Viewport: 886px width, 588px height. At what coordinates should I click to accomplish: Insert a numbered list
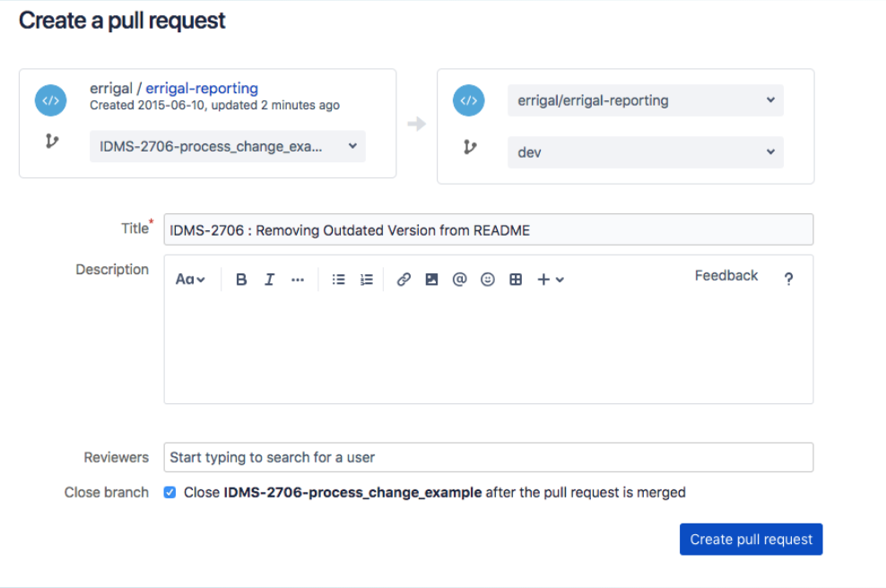tap(366, 280)
